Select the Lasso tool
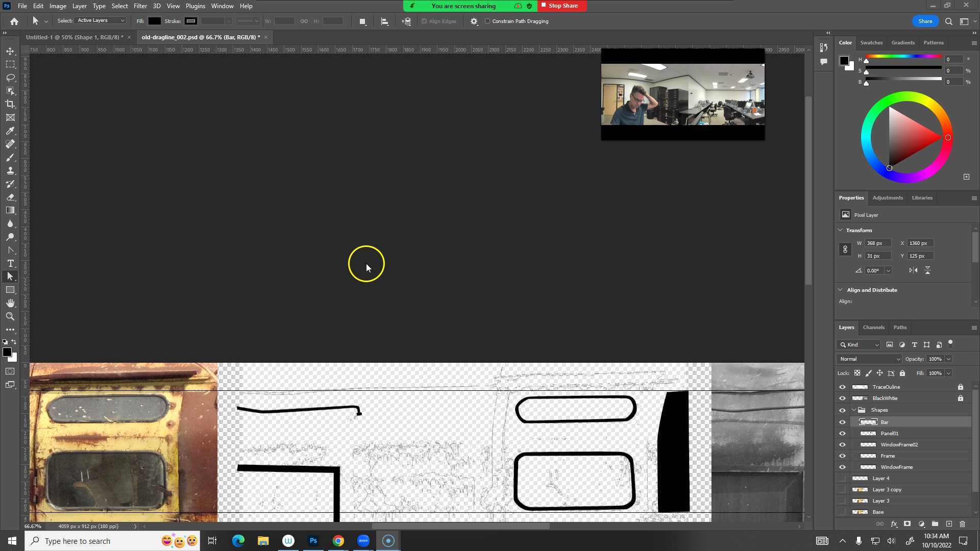The height and width of the screenshot is (551, 980). [x=10, y=78]
